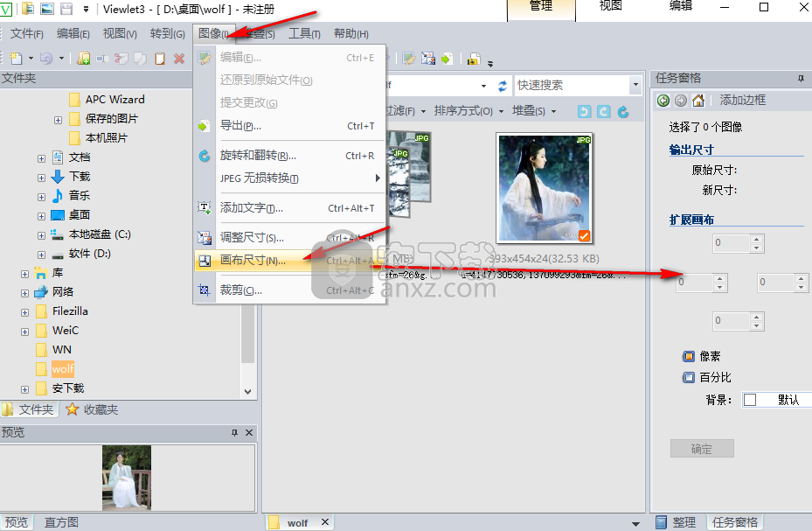The height and width of the screenshot is (531, 812).
Task: Toggle the orange checkmark on the JPG thumbnail
Action: point(584,236)
